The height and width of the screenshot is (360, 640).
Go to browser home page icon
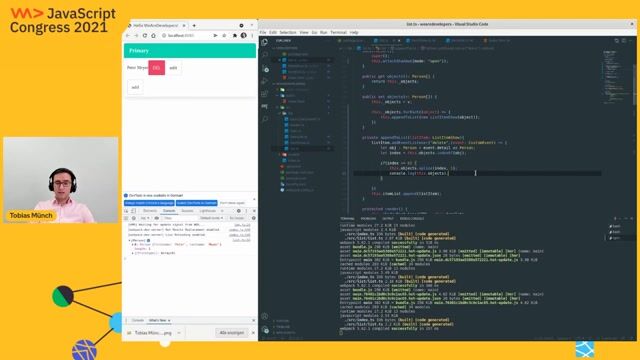(x=153, y=36)
